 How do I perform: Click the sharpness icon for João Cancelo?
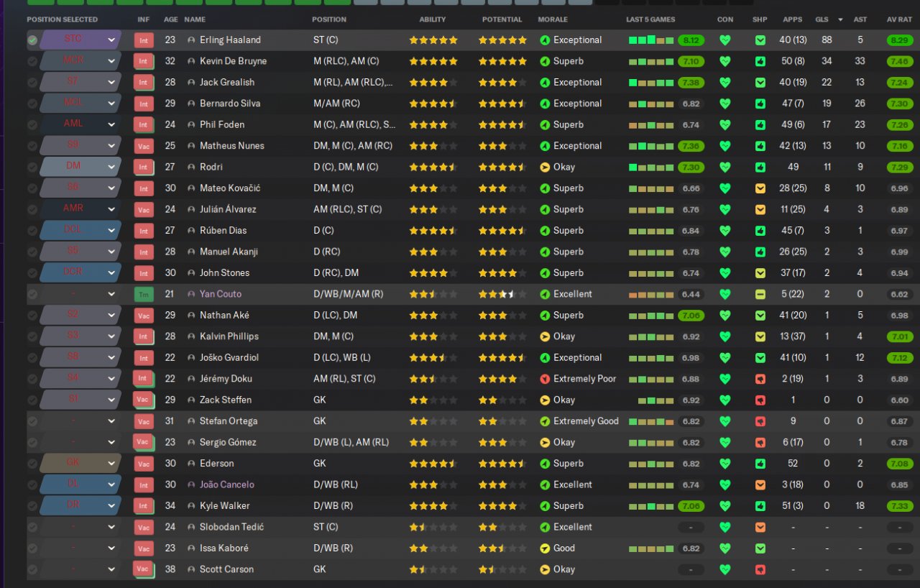click(x=760, y=484)
